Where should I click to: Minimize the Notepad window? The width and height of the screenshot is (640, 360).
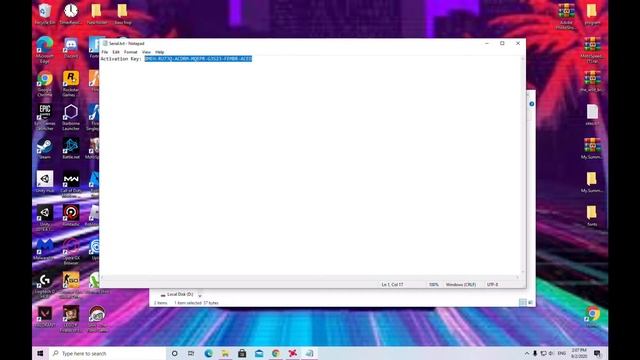pos(487,43)
